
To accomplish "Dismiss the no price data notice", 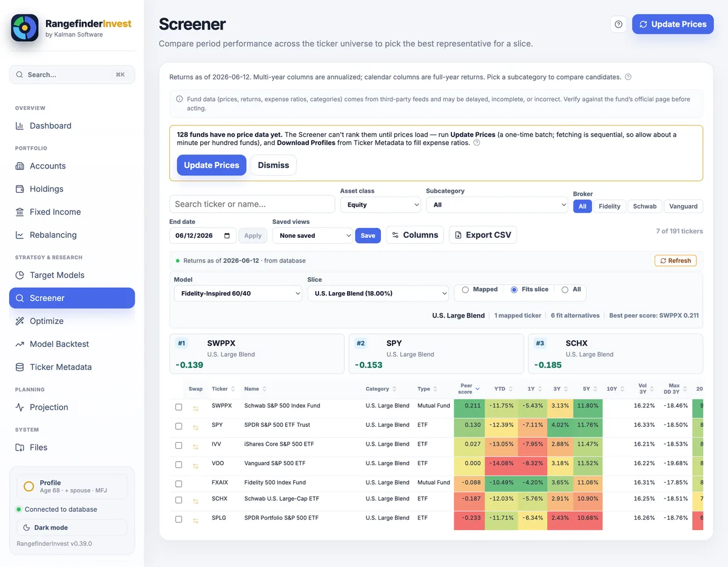I will point(274,165).
